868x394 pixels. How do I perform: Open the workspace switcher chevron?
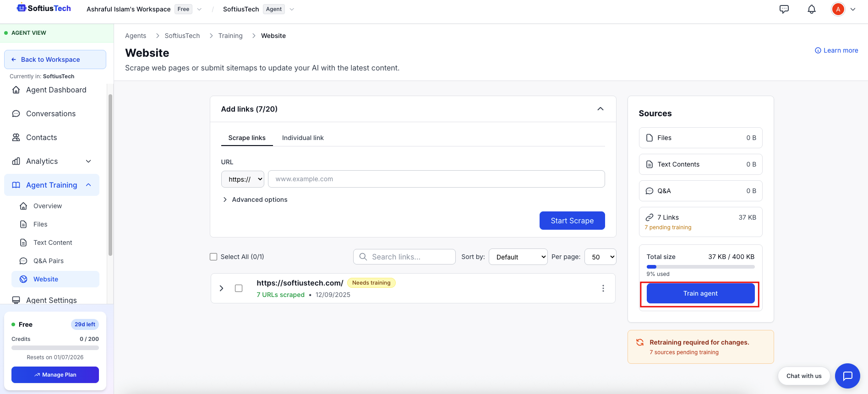pyautogui.click(x=199, y=9)
